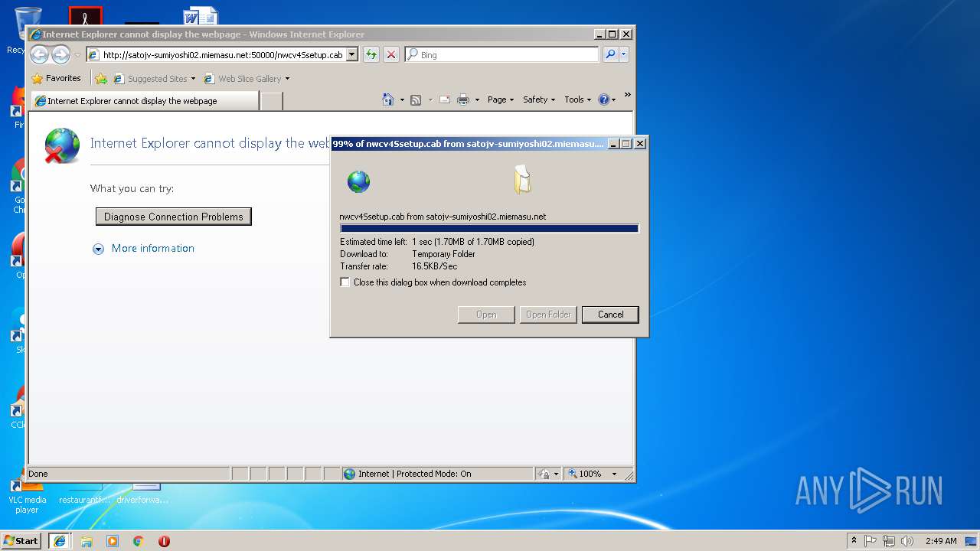Click the green Refresh arrows icon
Screen dimensions: 980x551
[371, 54]
